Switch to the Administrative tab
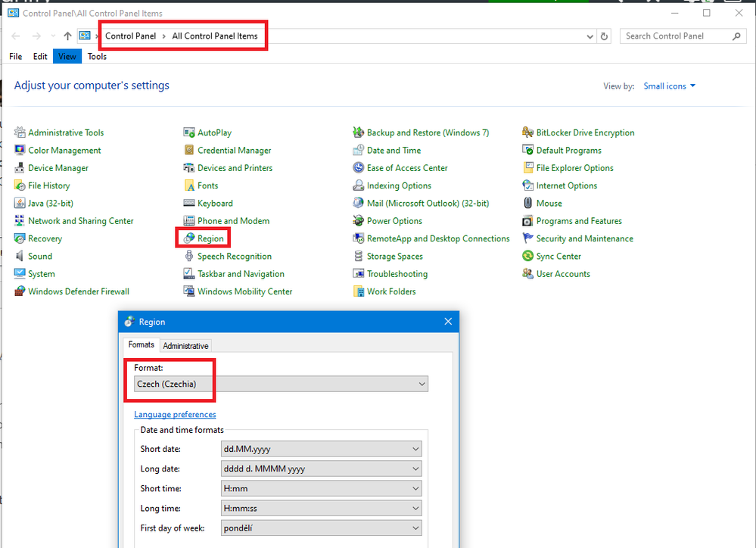Viewport: 756px width, 548px height. (185, 346)
